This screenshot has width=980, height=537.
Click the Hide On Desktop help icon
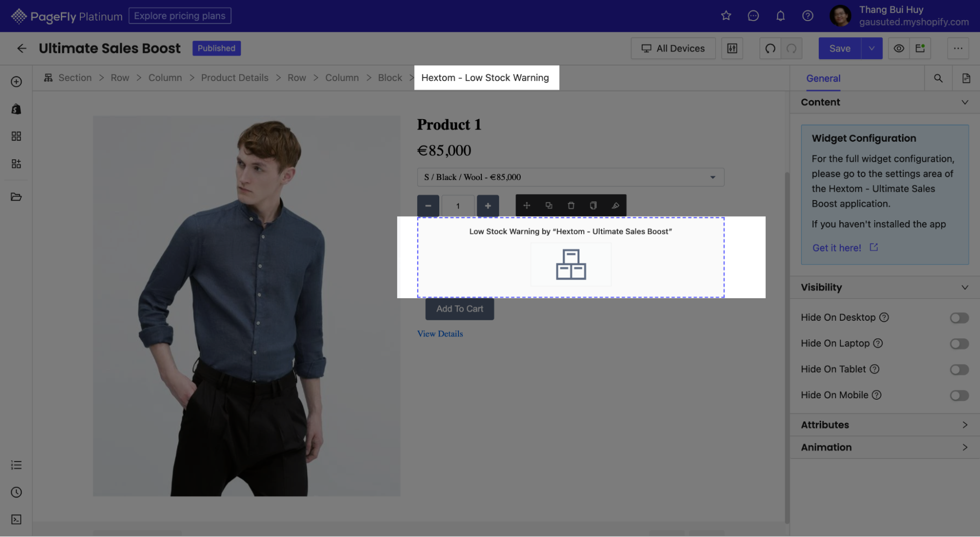coord(883,317)
